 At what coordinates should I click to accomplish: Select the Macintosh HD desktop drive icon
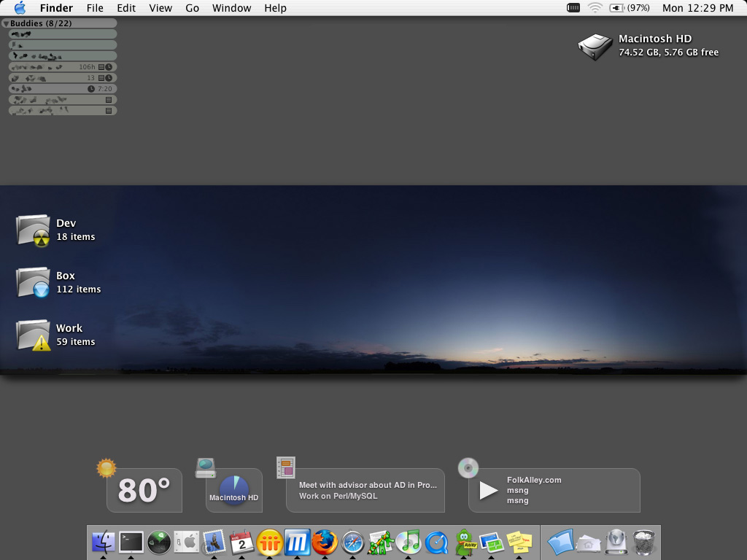pos(595,46)
